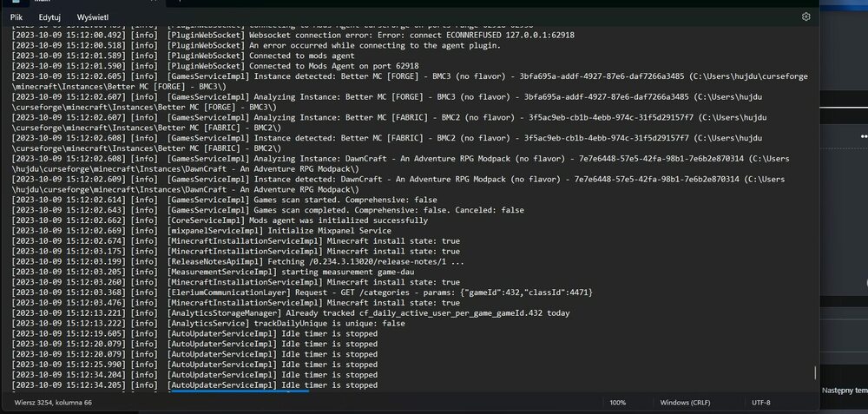Open the Wyświetl menu
The height and width of the screenshot is (414, 868).
pyautogui.click(x=93, y=17)
